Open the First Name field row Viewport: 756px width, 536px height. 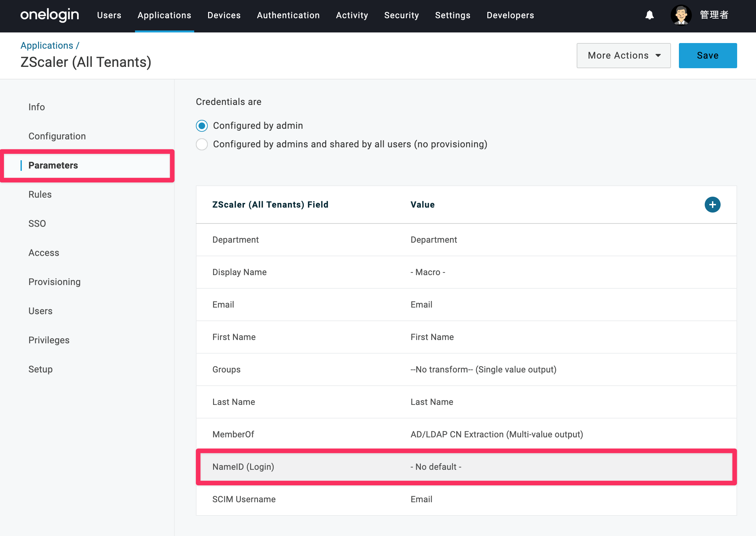pos(467,337)
